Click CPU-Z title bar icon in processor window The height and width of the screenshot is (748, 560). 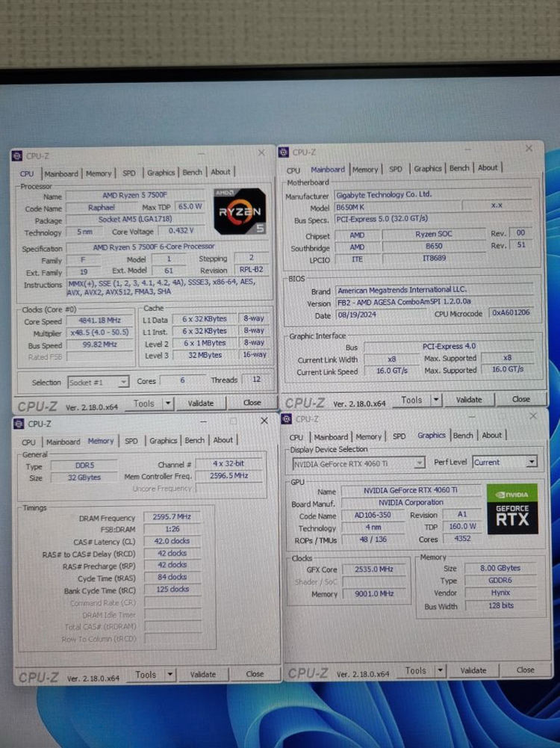[17, 155]
